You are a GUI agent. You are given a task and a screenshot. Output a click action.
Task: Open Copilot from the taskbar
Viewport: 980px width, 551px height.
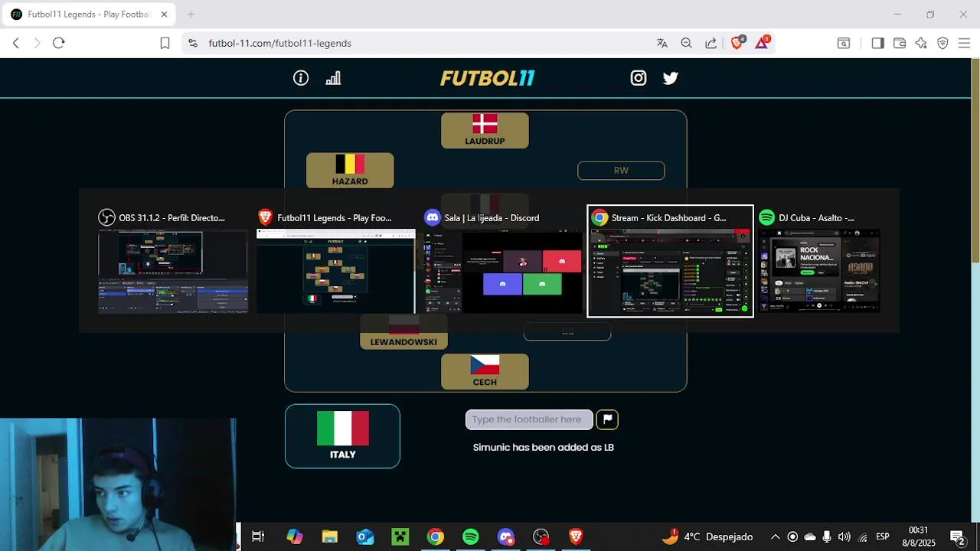coord(295,536)
